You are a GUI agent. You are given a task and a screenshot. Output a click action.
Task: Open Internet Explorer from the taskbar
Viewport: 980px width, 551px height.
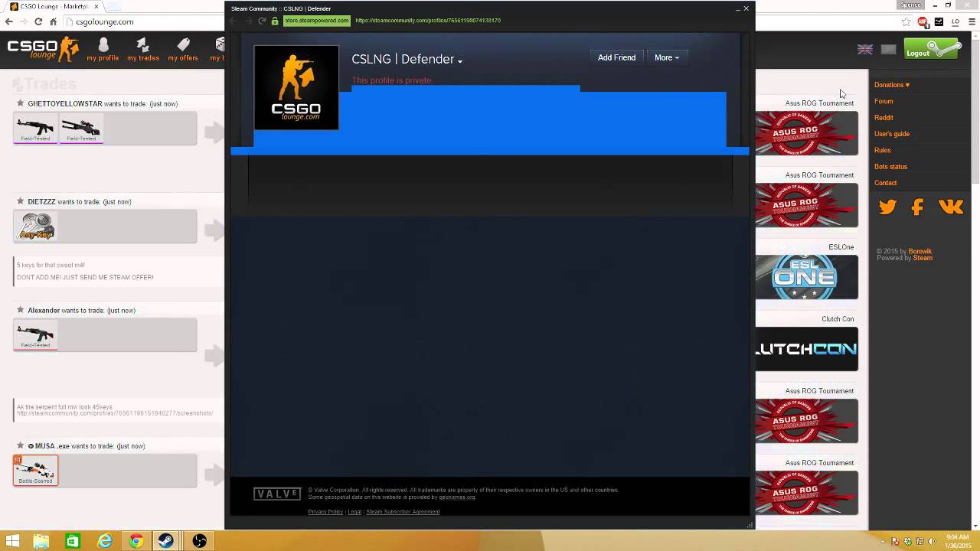click(103, 541)
